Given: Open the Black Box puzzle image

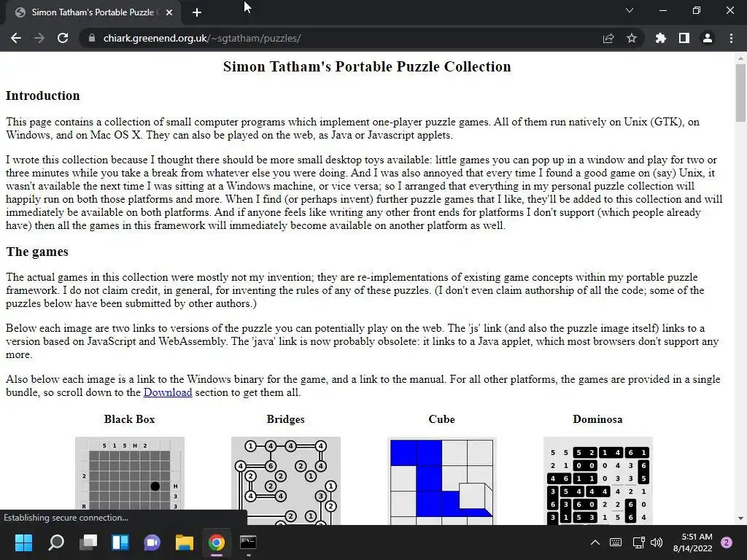Looking at the screenshot, I should [x=130, y=481].
